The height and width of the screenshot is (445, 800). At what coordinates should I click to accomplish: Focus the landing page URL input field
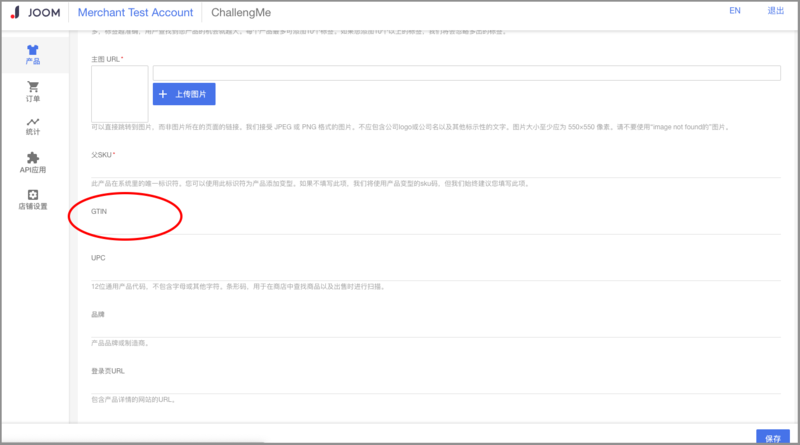[436, 386]
